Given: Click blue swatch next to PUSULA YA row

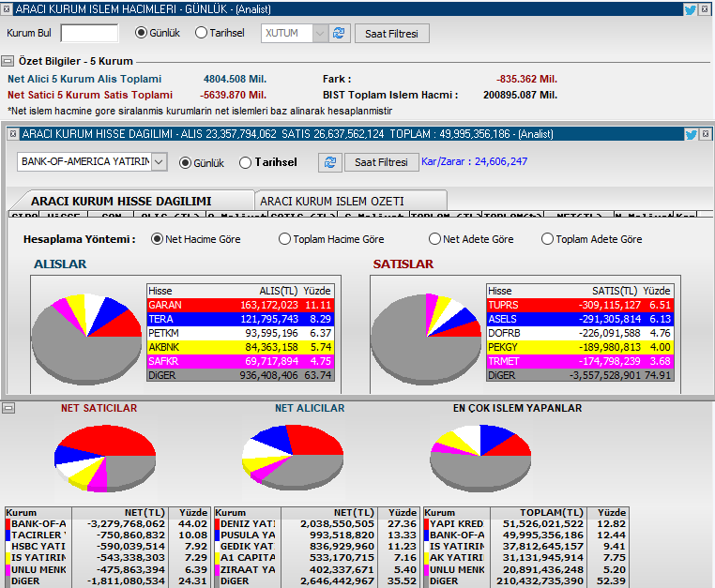Looking at the screenshot, I should [x=217, y=535].
